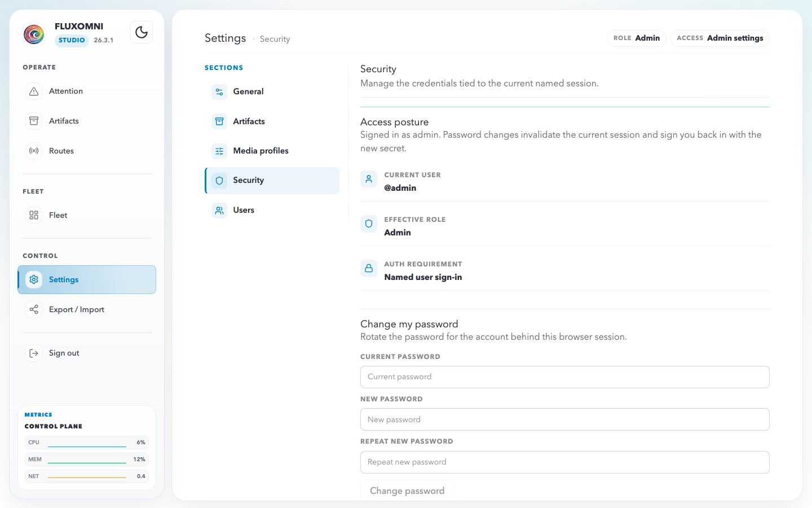The width and height of the screenshot is (812, 508).
Task: Click the Attention warning triangle icon
Action: 34,91
